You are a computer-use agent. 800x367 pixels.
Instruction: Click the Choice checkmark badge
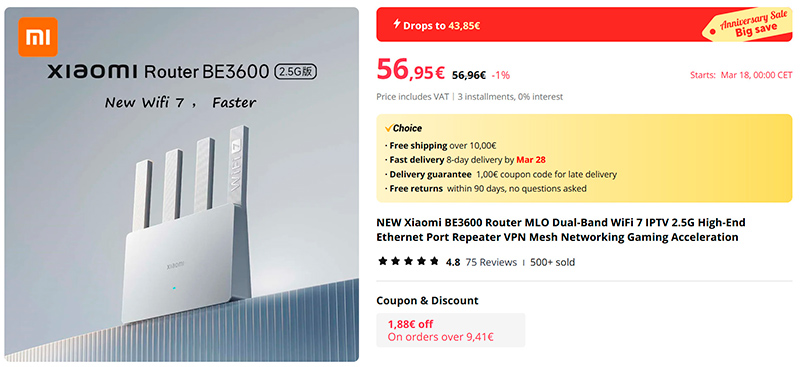[x=403, y=128]
